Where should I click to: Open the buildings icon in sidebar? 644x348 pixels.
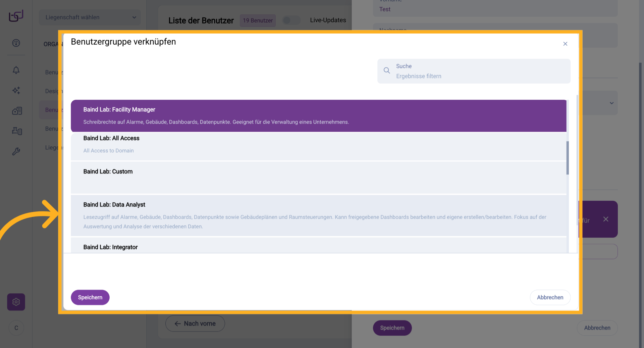17,111
